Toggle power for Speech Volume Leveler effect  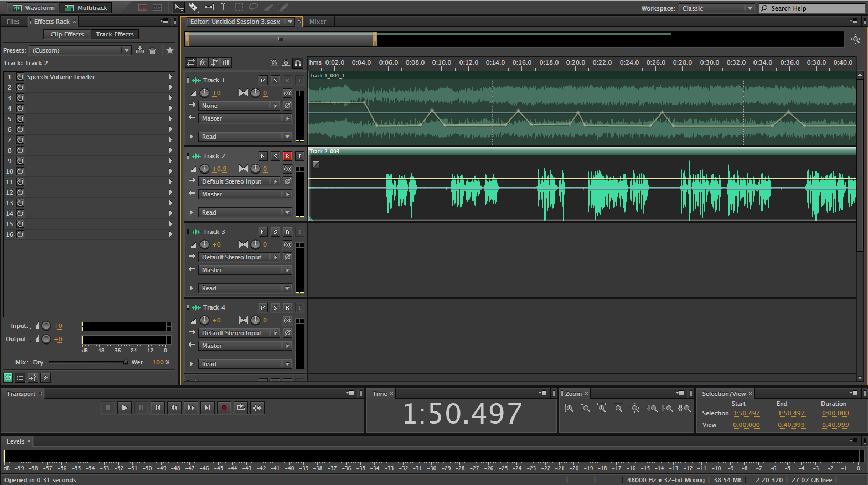click(x=20, y=77)
